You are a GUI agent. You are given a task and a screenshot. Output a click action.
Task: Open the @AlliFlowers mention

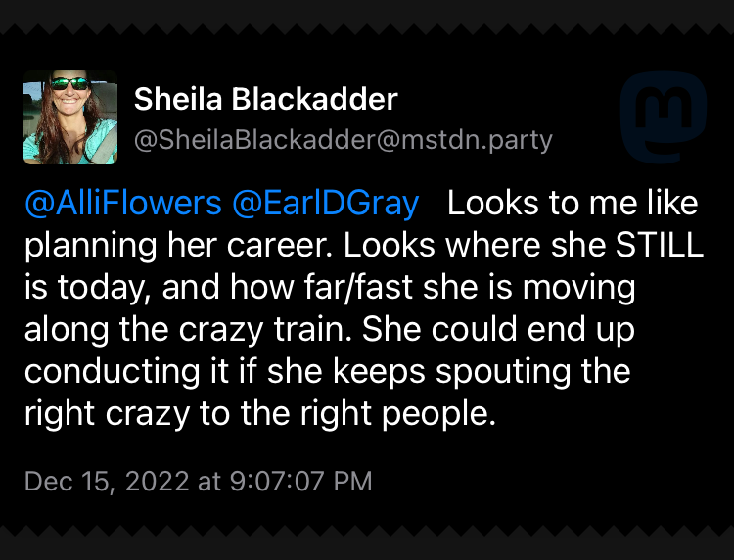pos(122,204)
